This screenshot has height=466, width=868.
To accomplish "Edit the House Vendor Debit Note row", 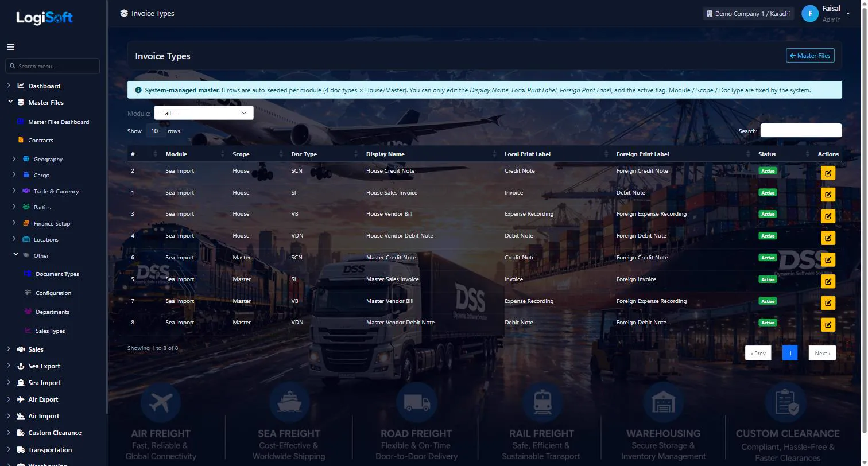I will [x=828, y=238].
